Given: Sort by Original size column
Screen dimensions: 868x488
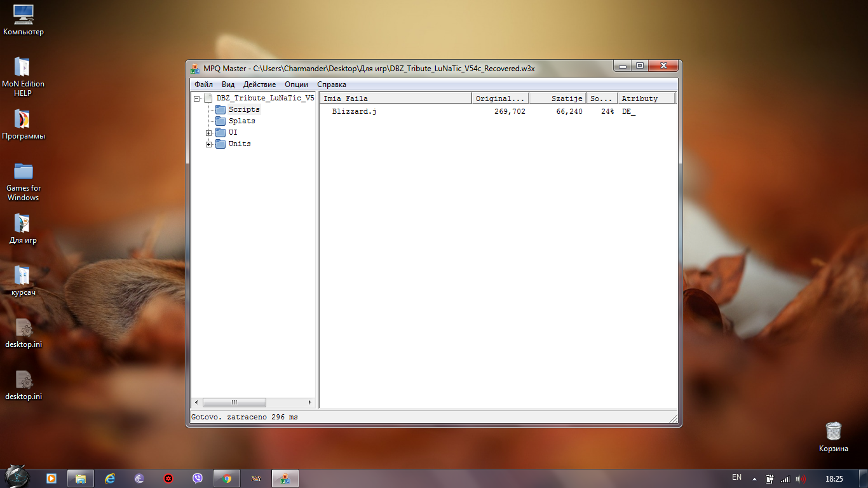Looking at the screenshot, I should click(501, 98).
